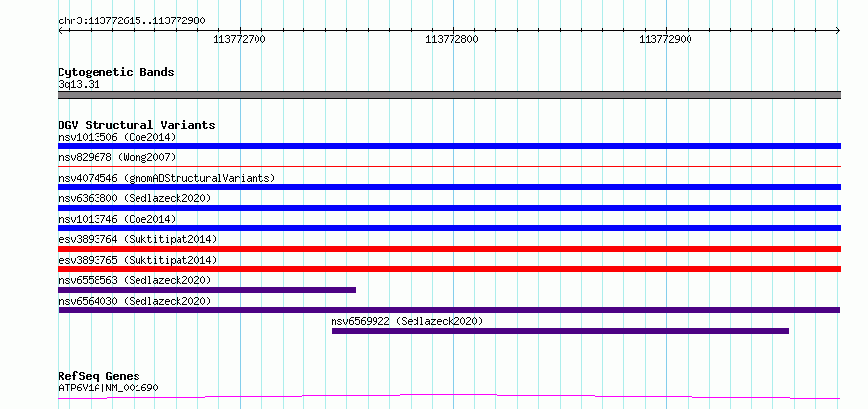868x409 pixels.
Task: Click the esv3893764 (Suktitipat2014) label
Action: pyautogui.click(x=138, y=239)
